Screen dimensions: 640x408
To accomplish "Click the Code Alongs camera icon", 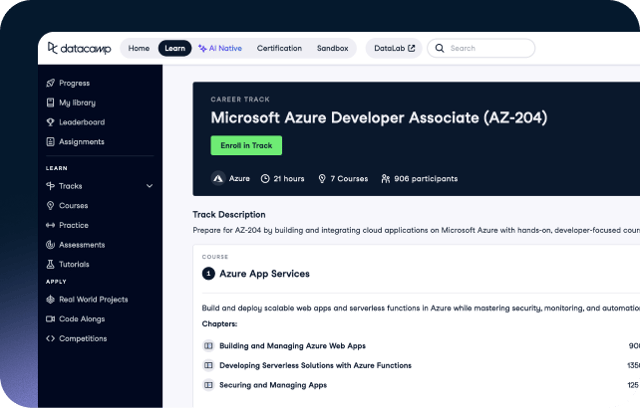I will (50, 319).
